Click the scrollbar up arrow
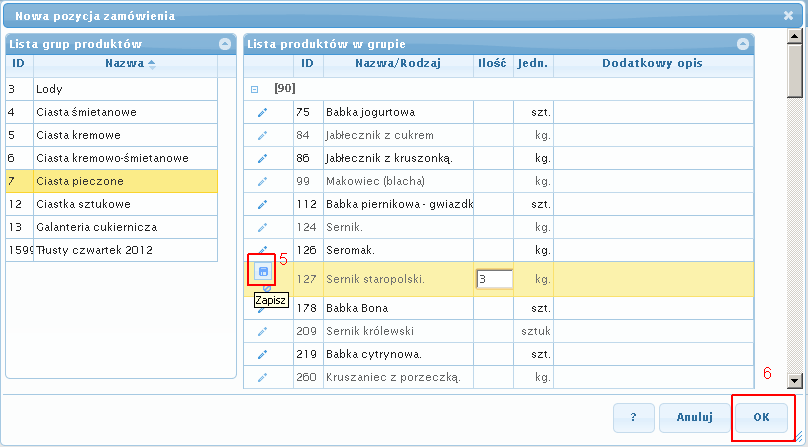The height and width of the screenshot is (447, 808). point(795,36)
